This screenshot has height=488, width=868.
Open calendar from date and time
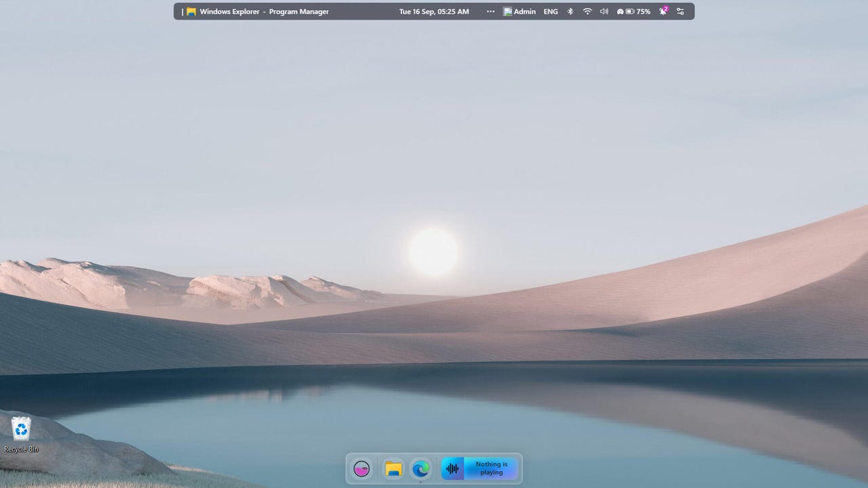point(434,12)
